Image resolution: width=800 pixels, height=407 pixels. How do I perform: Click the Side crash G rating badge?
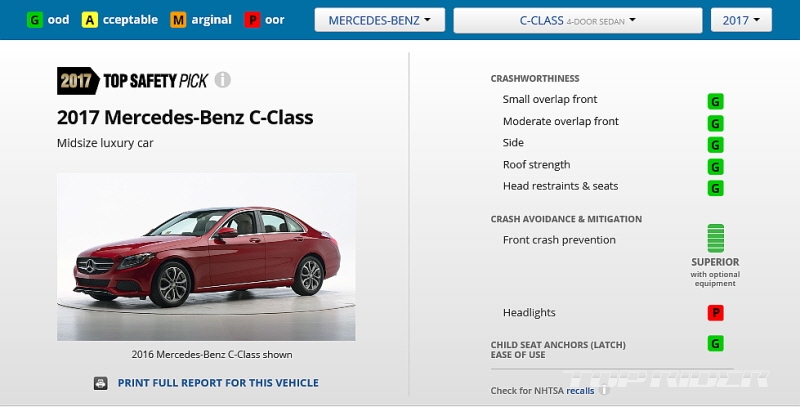point(715,145)
